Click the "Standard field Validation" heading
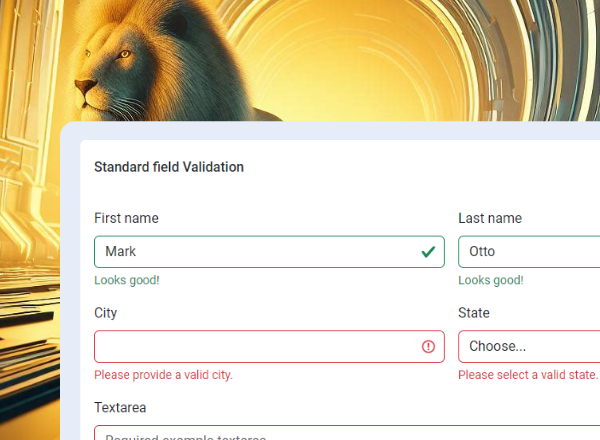600x440 pixels. [169, 167]
